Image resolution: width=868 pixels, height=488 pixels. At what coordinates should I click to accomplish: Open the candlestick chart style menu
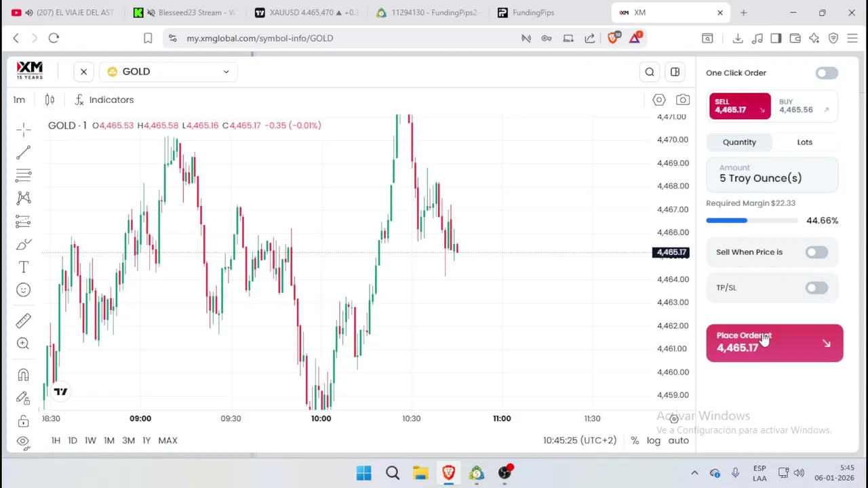pyautogui.click(x=50, y=100)
